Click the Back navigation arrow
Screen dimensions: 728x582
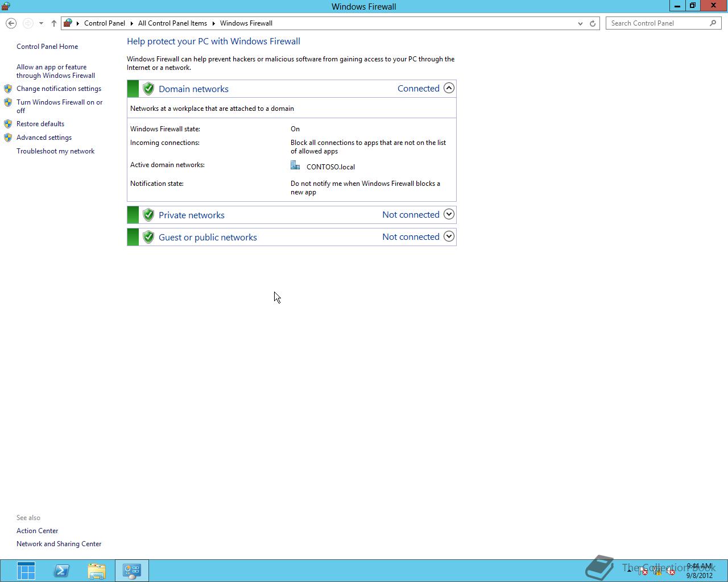pos(11,23)
